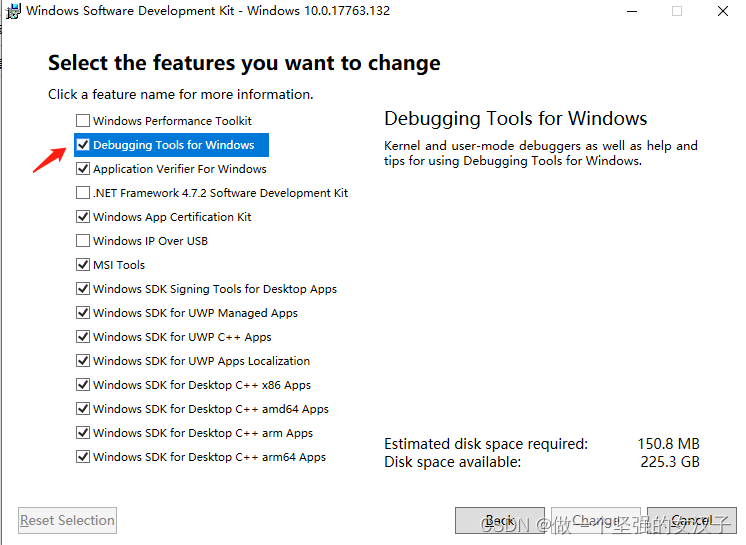Uncheck SDK for Desktop C++ amd64 checkbox
Image resolution: width=746 pixels, height=545 pixels.
tap(83, 408)
